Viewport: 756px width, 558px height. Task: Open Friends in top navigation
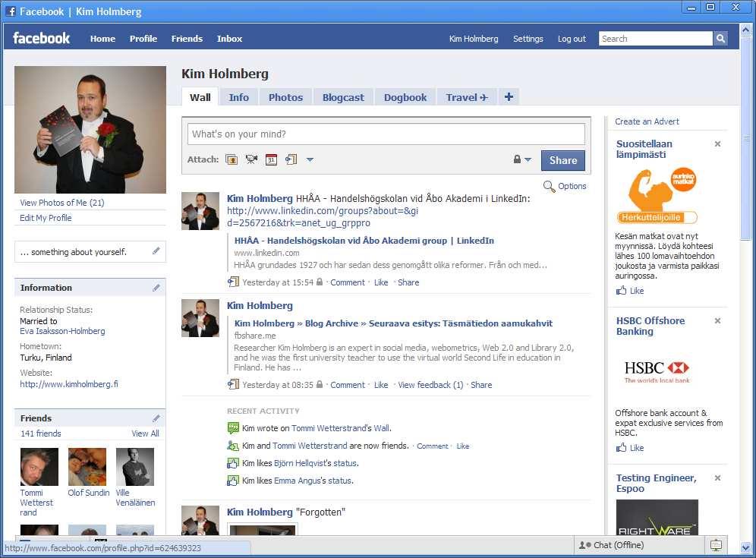pos(187,39)
